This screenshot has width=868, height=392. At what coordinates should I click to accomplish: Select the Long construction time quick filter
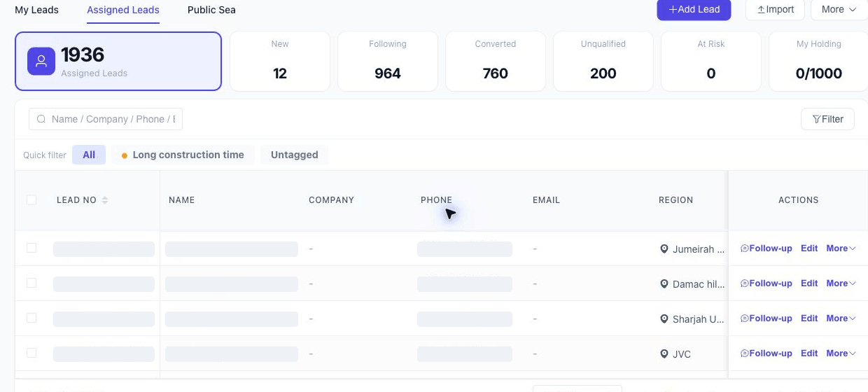click(x=183, y=155)
